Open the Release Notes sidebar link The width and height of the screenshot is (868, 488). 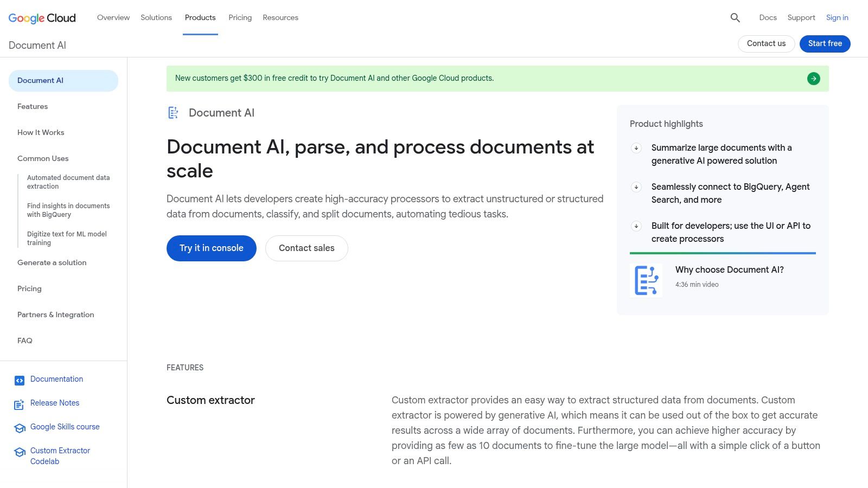pyautogui.click(x=55, y=403)
